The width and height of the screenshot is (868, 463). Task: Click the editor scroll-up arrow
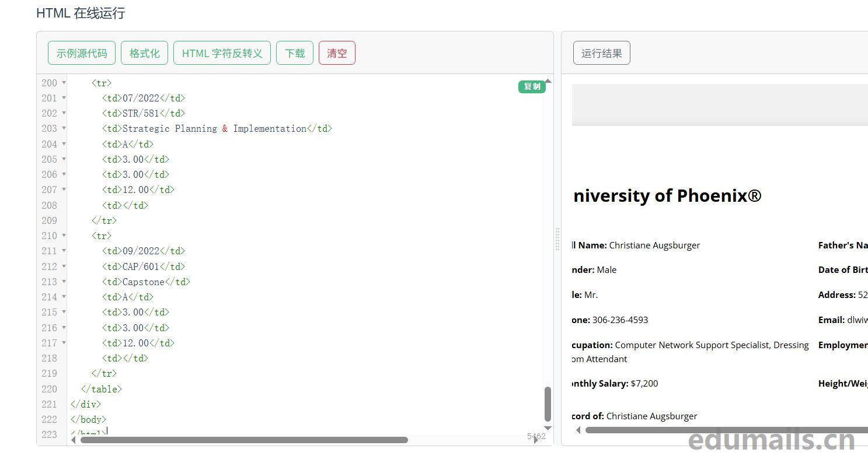pos(548,81)
